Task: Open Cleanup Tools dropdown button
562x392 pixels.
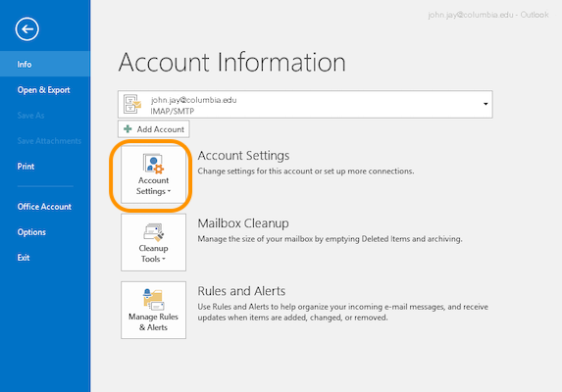Action: point(153,242)
